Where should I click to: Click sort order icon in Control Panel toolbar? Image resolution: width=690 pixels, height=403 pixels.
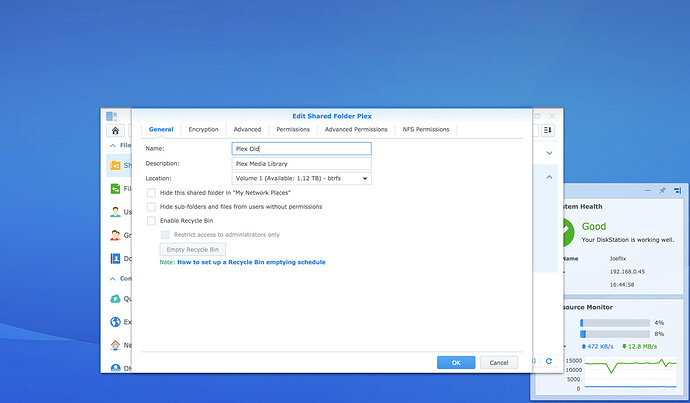coord(548,130)
